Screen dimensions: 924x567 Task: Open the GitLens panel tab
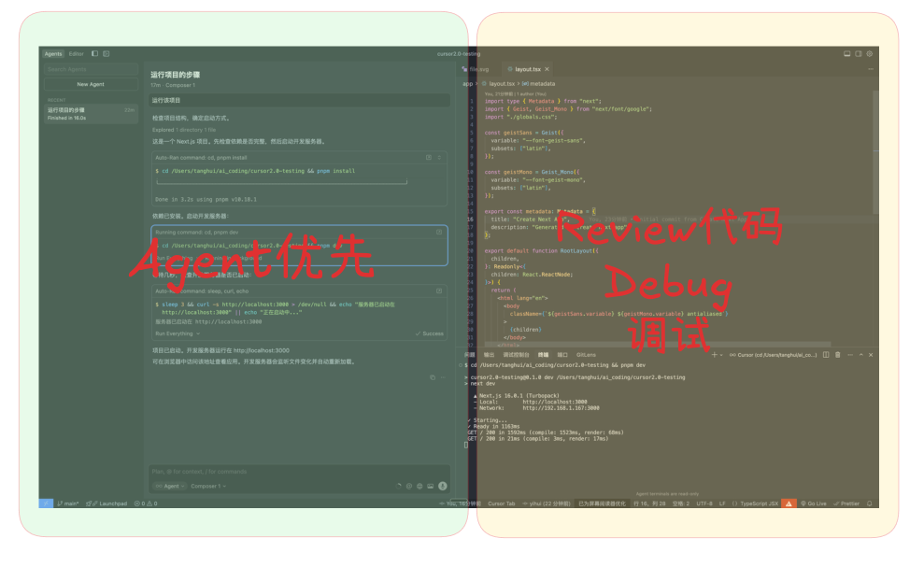pos(586,355)
